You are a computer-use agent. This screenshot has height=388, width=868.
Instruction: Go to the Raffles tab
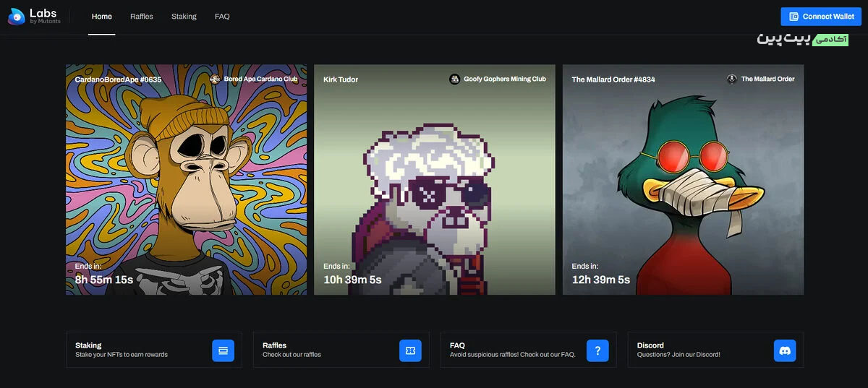coord(142,17)
